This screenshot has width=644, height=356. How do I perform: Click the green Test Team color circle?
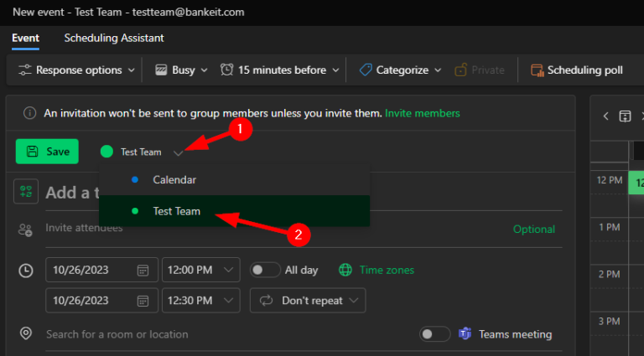pyautogui.click(x=106, y=152)
